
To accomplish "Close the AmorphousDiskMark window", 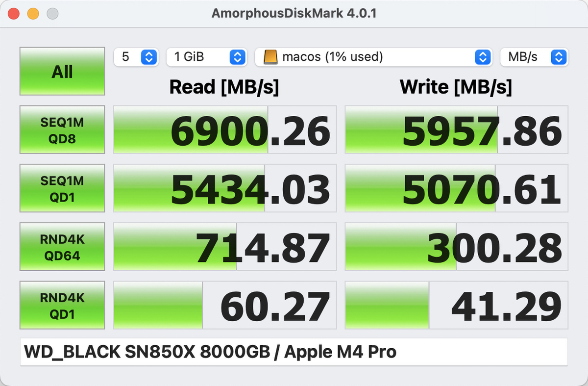I will 13,14.
